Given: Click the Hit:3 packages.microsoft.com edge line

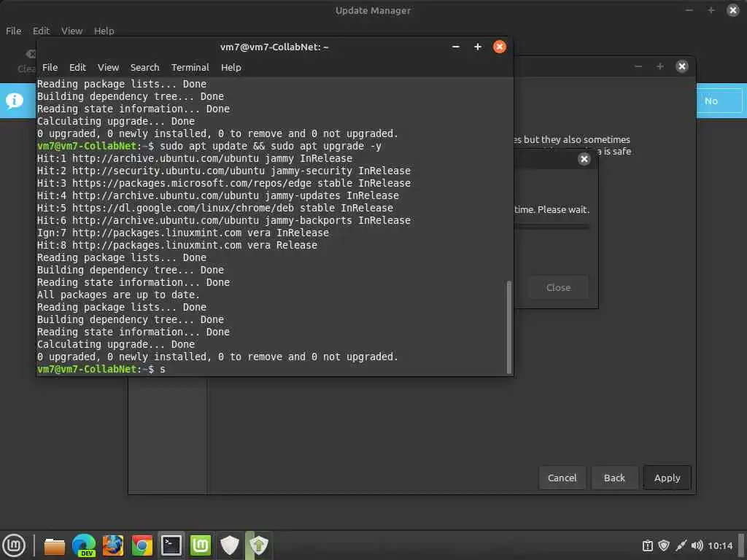Looking at the screenshot, I should point(224,183).
